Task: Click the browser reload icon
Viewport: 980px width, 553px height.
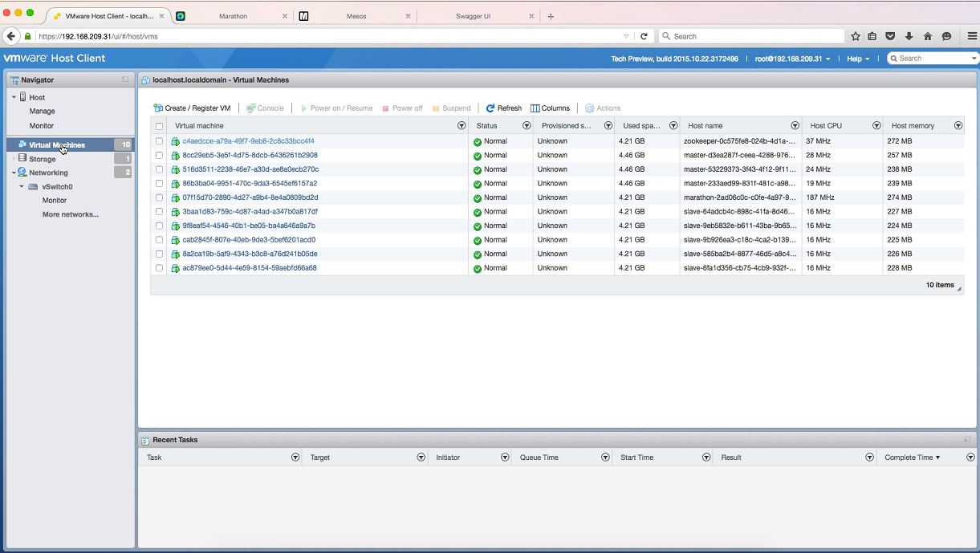Action: [x=644, y=36]
